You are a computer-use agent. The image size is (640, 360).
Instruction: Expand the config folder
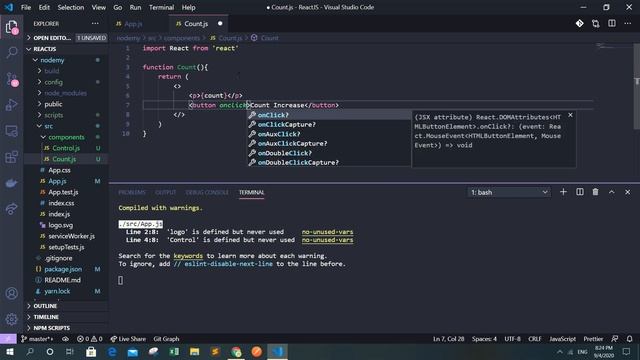(66, 82)
